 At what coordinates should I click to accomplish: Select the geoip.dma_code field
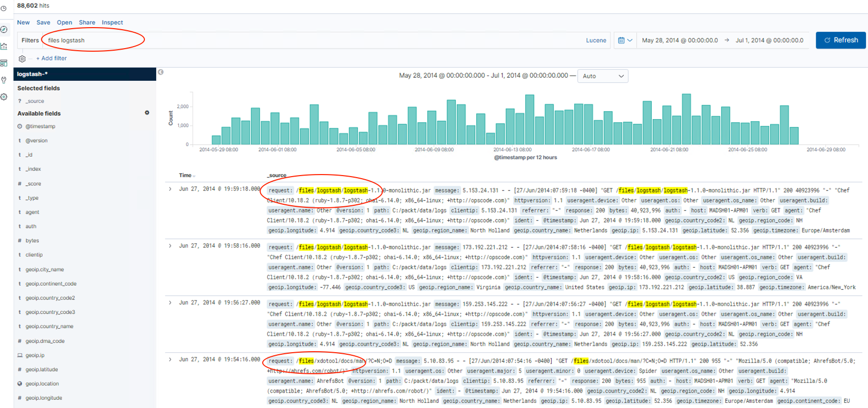point(45,341)
